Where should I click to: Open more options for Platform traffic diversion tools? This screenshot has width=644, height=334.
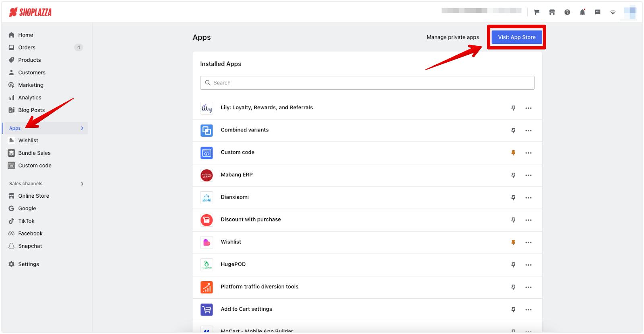tap(528, 287)
